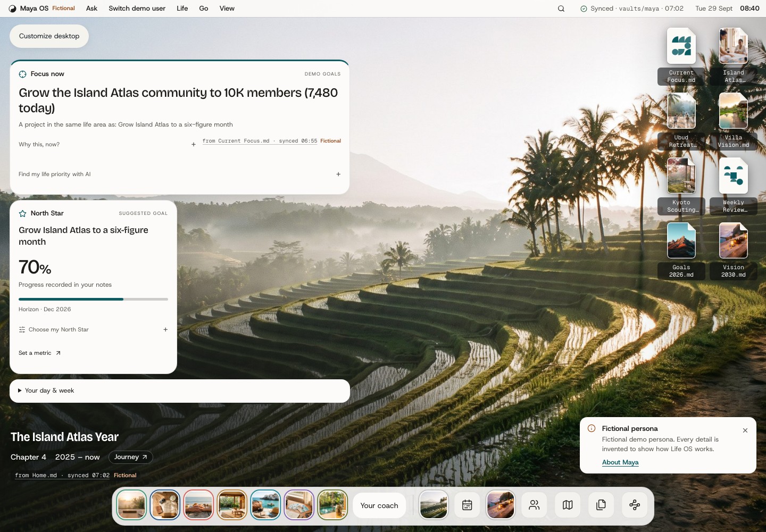The width and height of the screenshot is (766, 532).
Task: Click the Customize desktop button
Action: click(x=49, y=36)
